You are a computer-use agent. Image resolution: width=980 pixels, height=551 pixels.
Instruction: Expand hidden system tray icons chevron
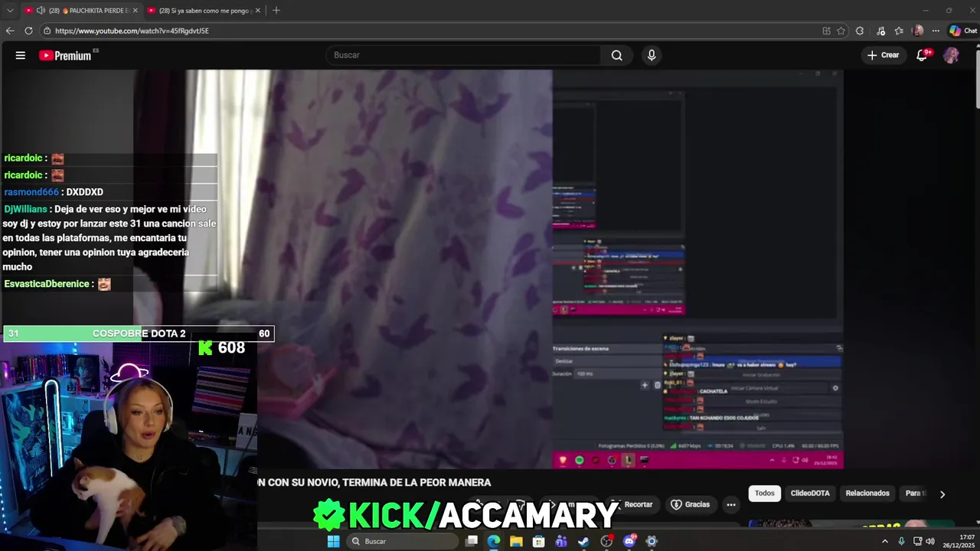click(885, 541)
